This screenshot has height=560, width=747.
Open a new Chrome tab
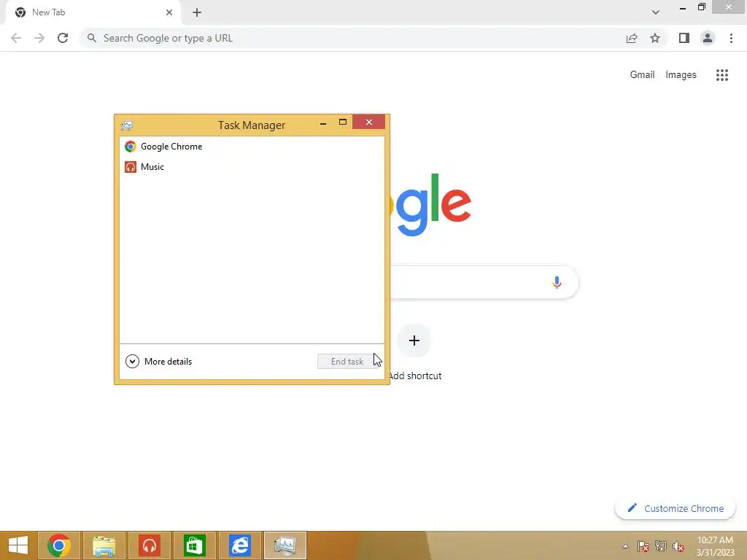coord(197,12)
